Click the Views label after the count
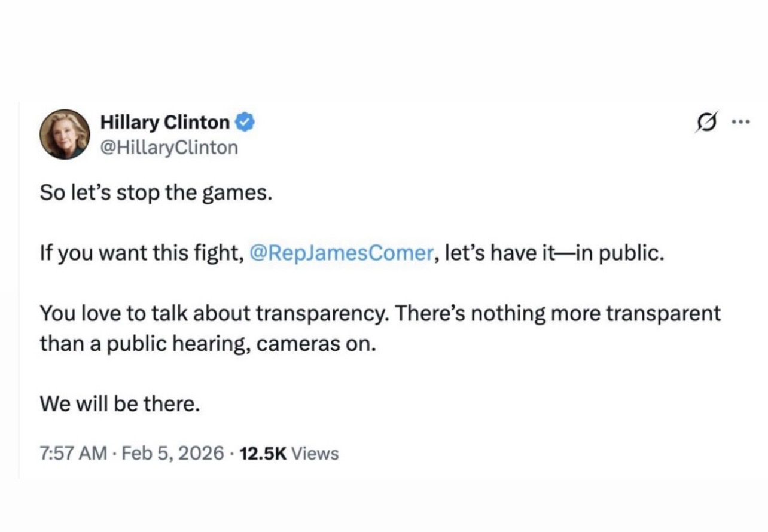Image resolution: width=768 pixels, height=532 pixels. coord(315,454)
